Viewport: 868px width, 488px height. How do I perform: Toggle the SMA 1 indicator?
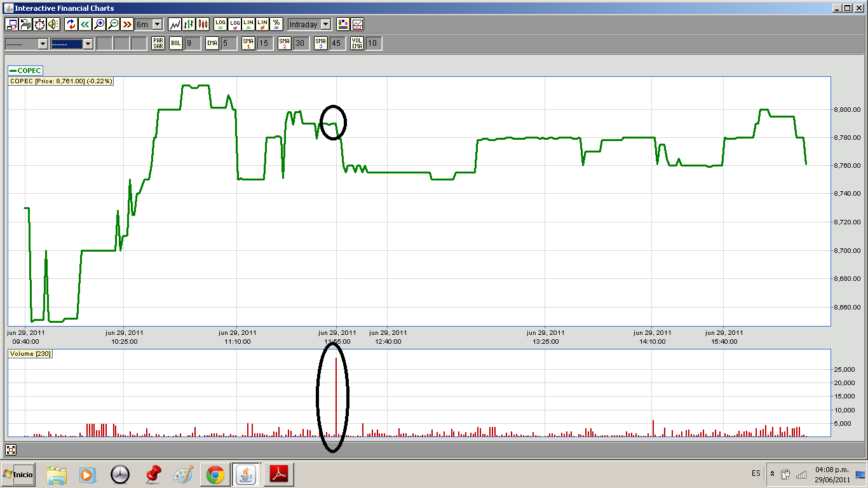(248, 43)
